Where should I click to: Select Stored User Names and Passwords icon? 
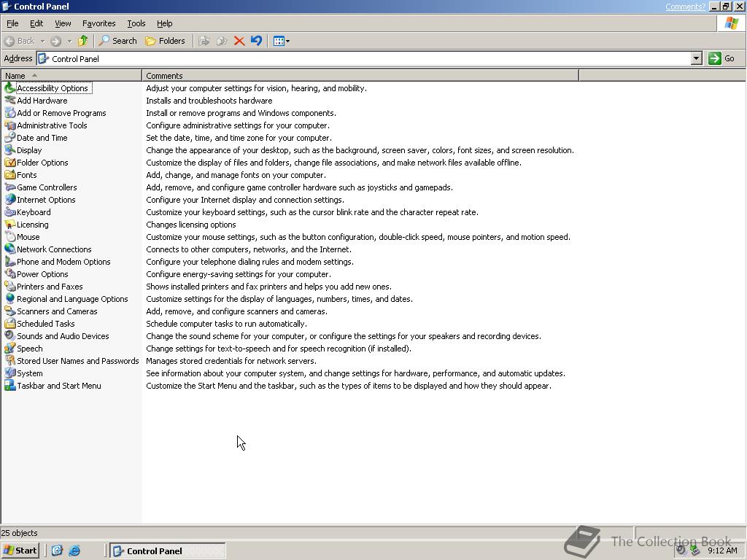point(9,360)
